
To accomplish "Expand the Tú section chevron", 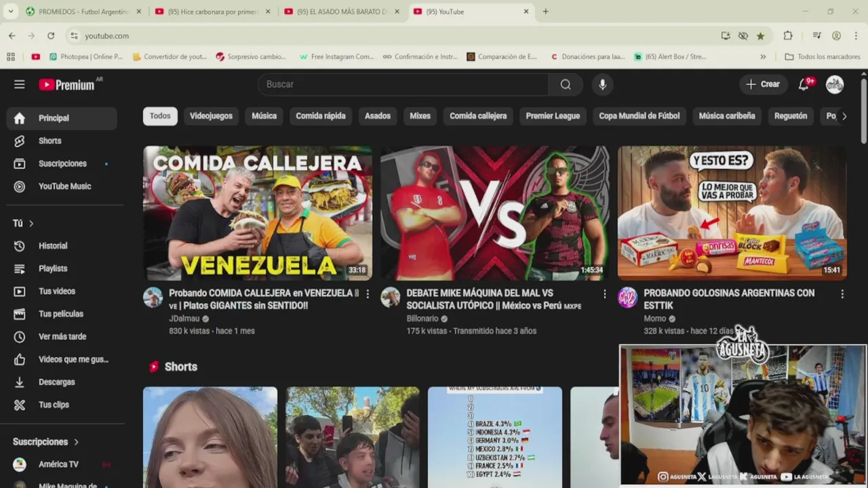I will 31,224.
